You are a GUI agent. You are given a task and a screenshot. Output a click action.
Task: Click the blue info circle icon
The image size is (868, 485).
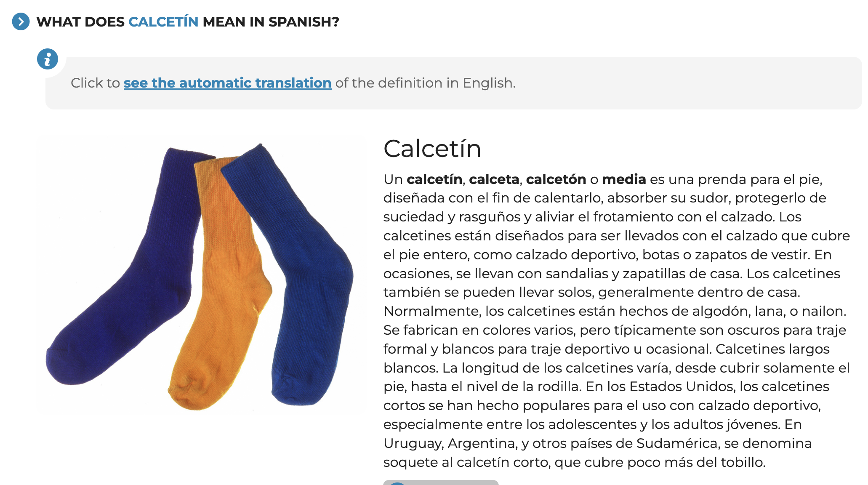pos(48,59)
